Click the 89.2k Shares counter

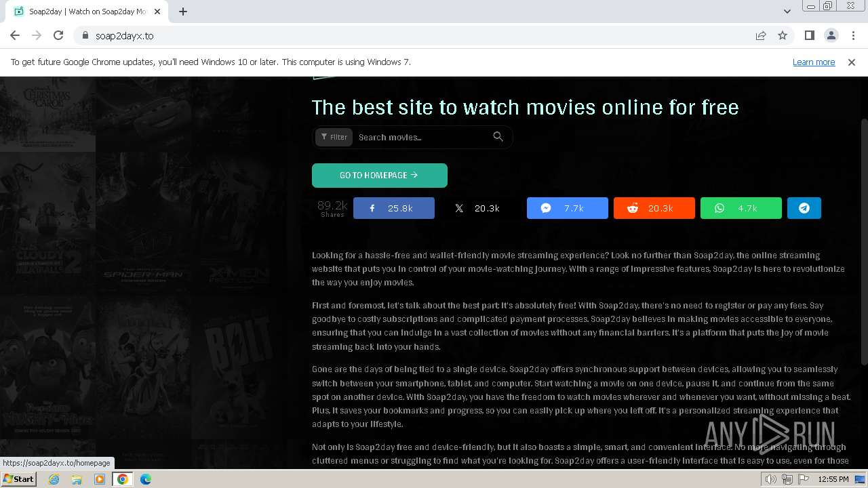point(332,208)
